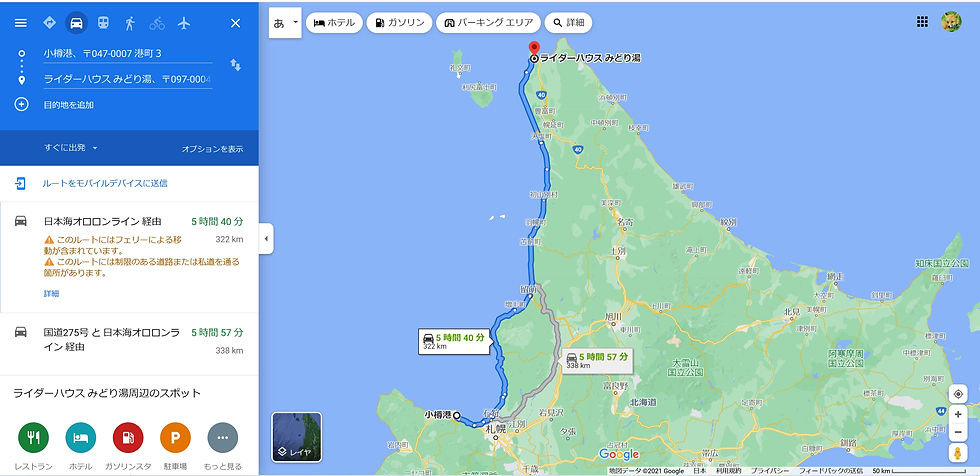Click the 知床国立公園 label

pyautogui.click(x=942, y=263)
